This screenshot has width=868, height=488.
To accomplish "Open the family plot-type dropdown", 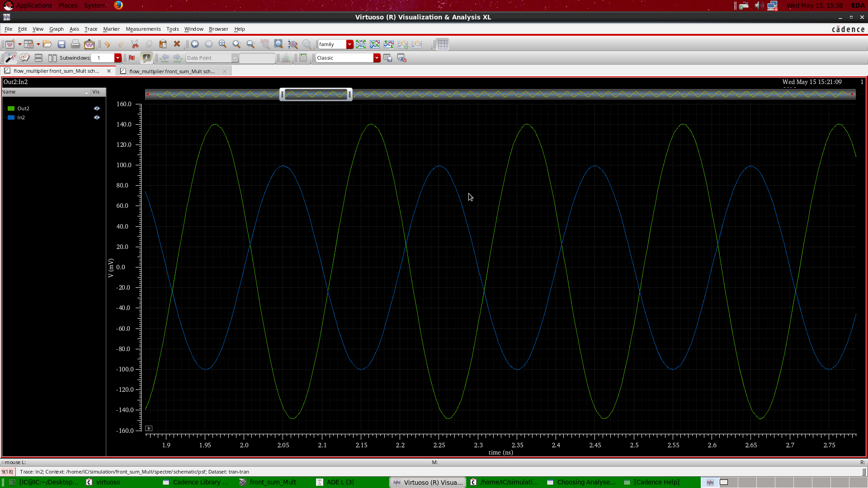I will 349,44.
